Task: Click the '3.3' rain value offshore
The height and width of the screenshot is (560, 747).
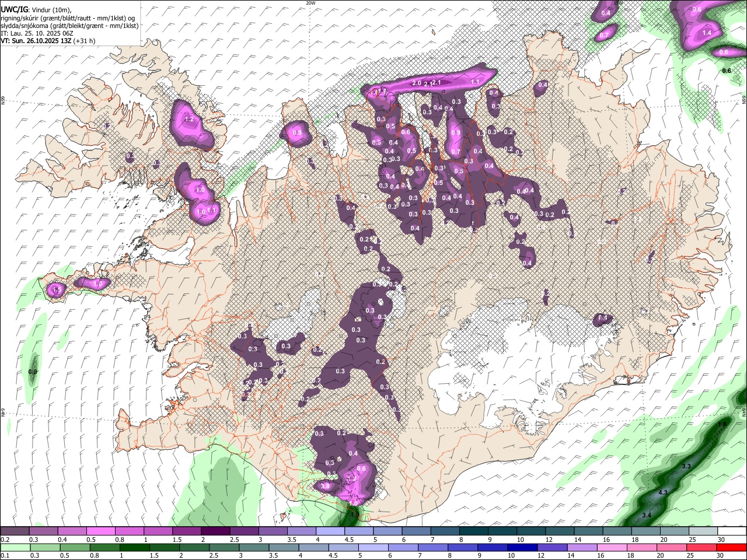Action: [686, 467]
